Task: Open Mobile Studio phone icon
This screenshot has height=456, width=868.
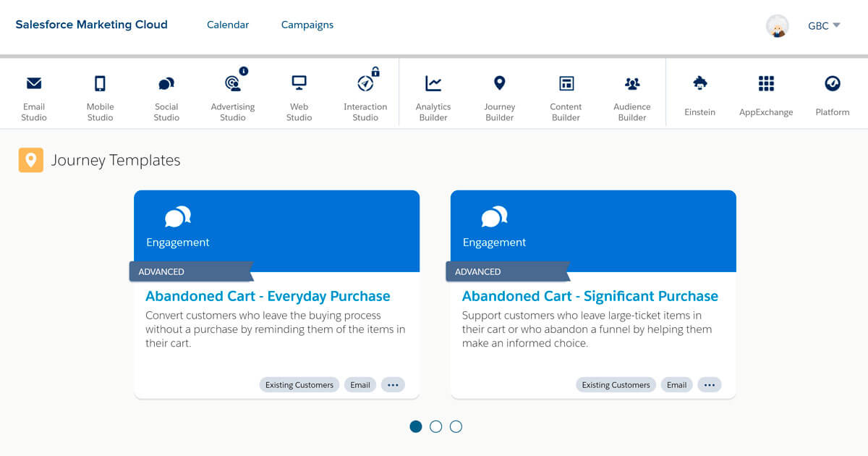Action: pyautogui.click(x=100, y=84)
